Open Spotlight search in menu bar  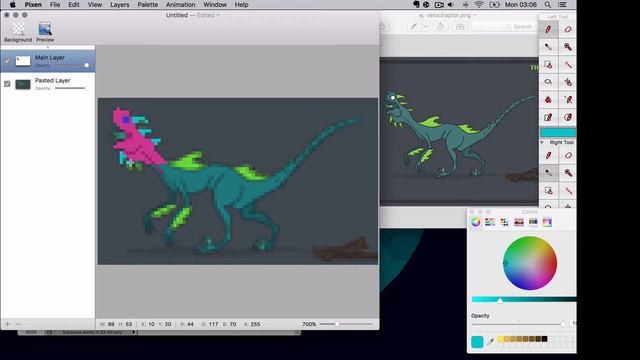(548, 4)
